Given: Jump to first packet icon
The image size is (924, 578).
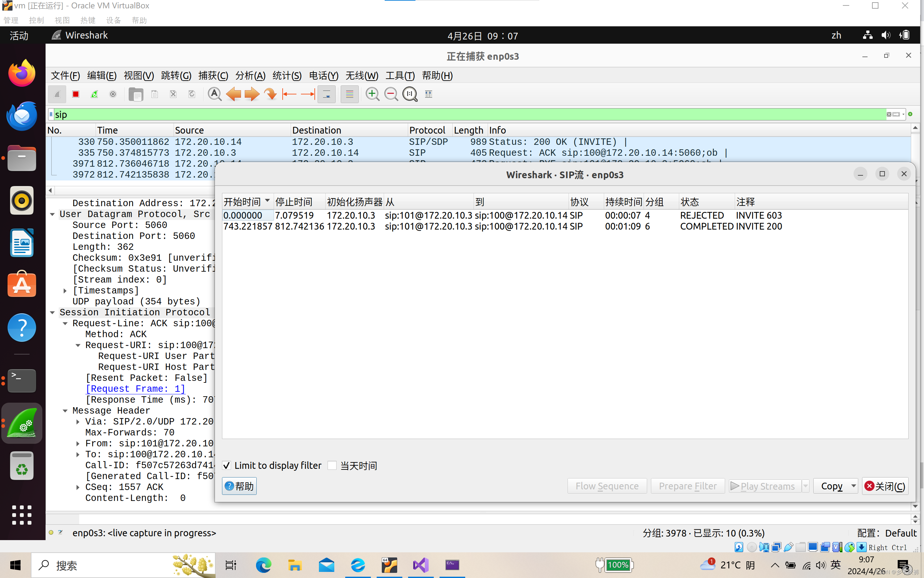Looking at the screenshot, I should tap(289, 94).
